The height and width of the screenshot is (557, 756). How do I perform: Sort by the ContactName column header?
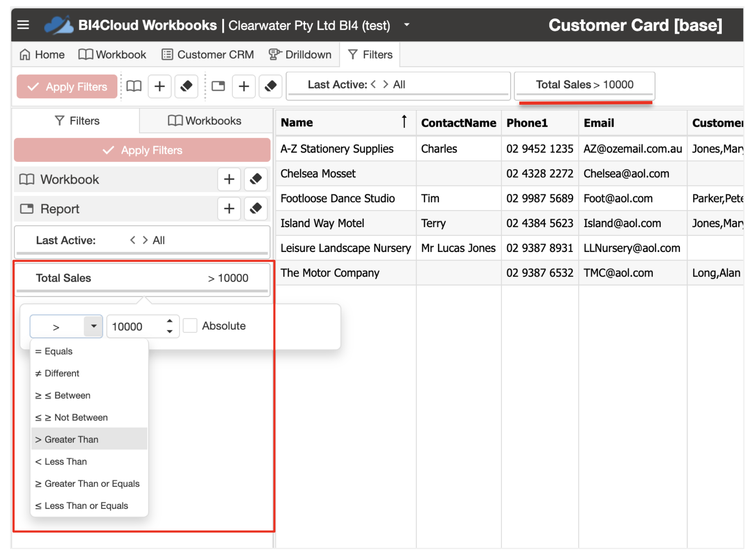458,123
